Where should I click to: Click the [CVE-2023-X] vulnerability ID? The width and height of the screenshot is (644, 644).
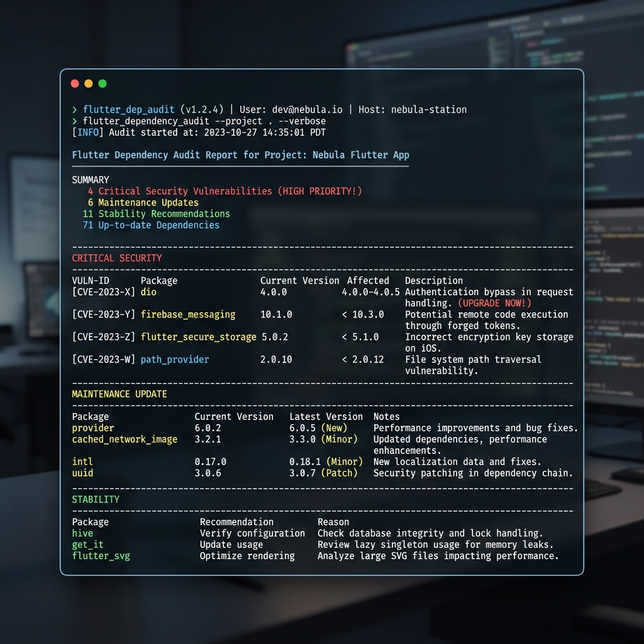104,292
